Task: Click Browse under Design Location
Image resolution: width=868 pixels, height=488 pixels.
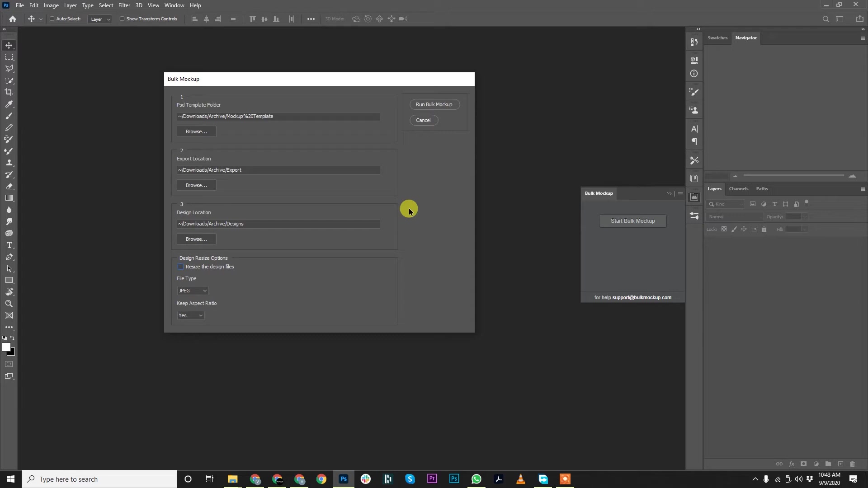Action: tap(196, 239)
